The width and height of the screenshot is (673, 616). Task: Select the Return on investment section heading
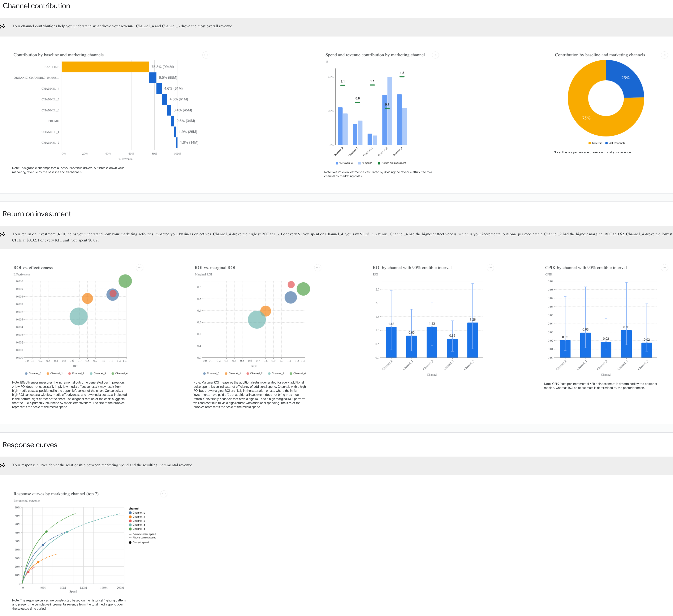click(x=37, y=214)
